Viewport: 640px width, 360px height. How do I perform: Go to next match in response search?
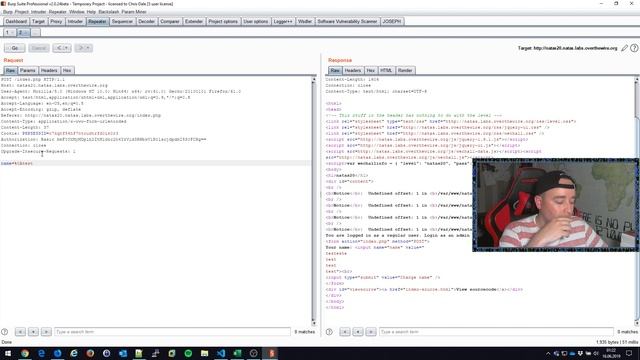click(x=371, y=332)
